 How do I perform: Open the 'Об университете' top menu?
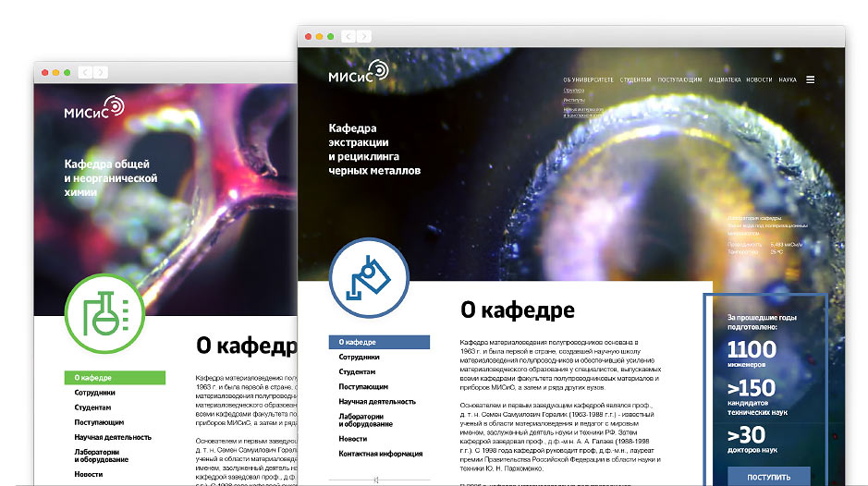589,80
